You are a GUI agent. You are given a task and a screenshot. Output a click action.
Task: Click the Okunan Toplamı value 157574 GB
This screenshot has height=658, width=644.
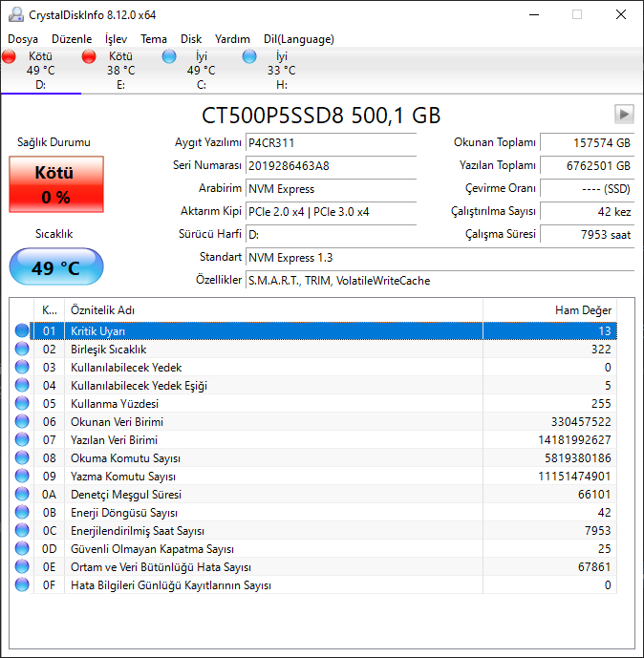pos(587,142)
